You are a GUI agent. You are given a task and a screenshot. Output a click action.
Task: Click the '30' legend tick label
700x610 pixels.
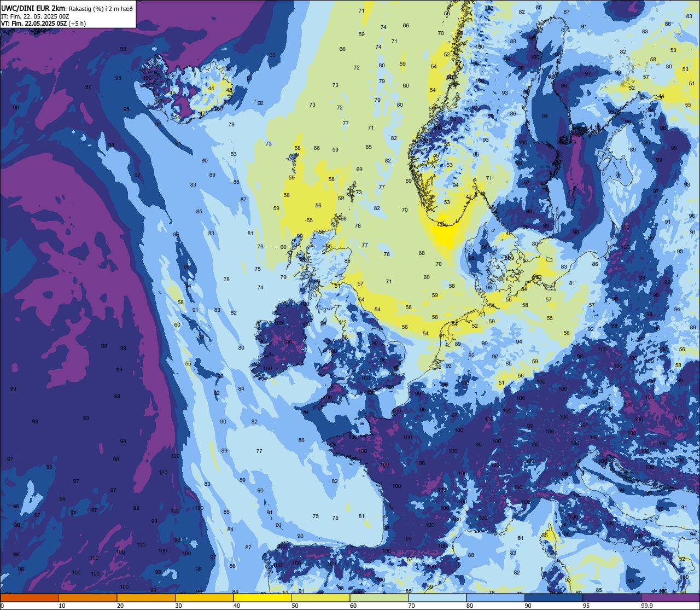[x=178, y=606]
